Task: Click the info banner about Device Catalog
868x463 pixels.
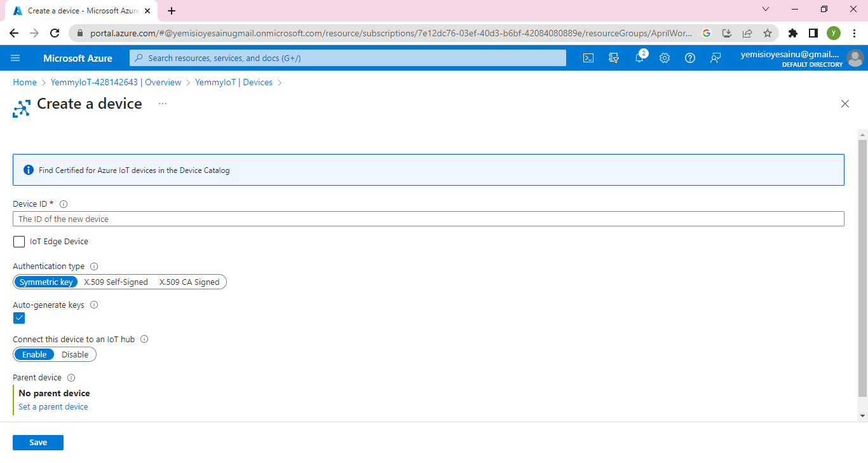Action: (428, 170)
